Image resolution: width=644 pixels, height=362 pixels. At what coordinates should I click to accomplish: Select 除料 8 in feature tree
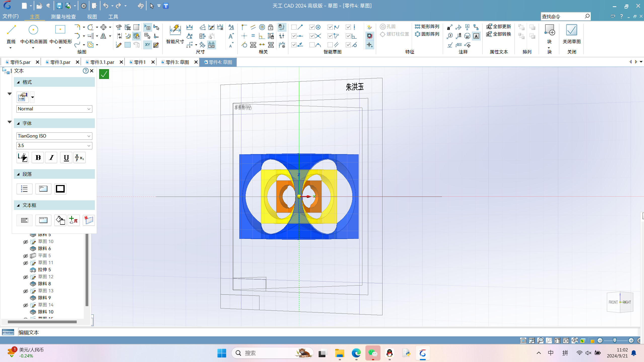click(44, 284)
